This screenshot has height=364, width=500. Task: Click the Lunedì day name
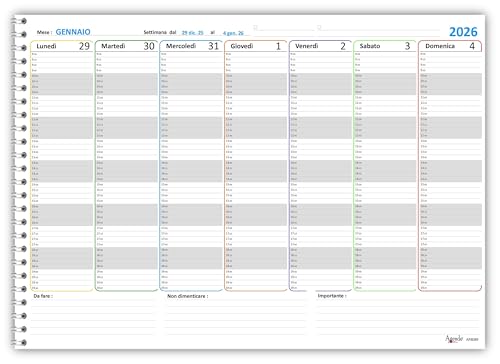[x=46, y=46]
